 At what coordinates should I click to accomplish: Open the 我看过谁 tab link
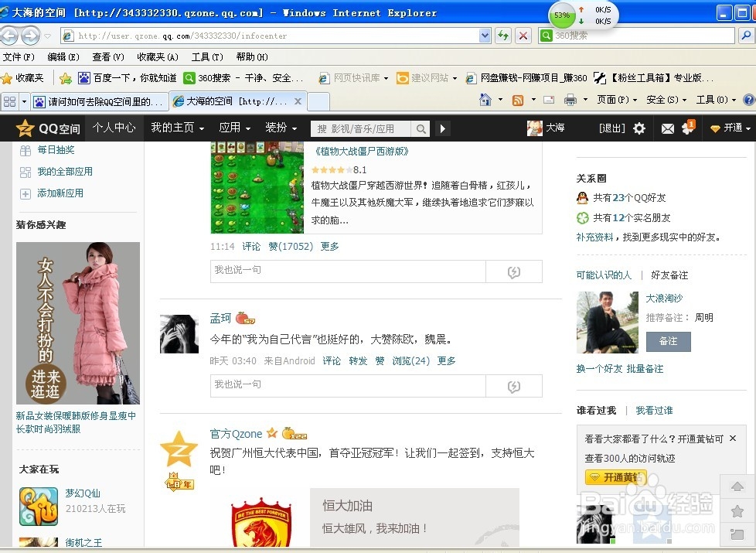point(654,411)
